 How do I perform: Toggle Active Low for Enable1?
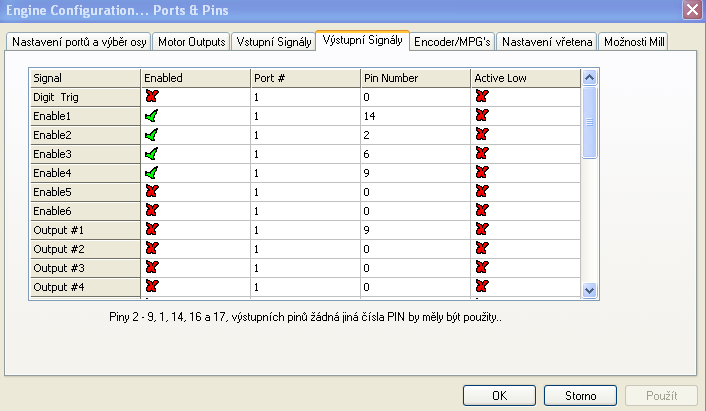point(481,116)
